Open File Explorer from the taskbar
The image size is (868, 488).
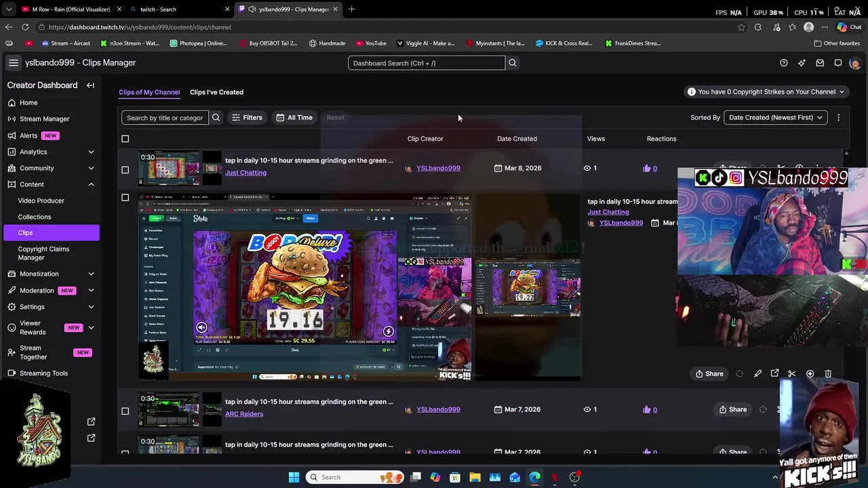475,477
